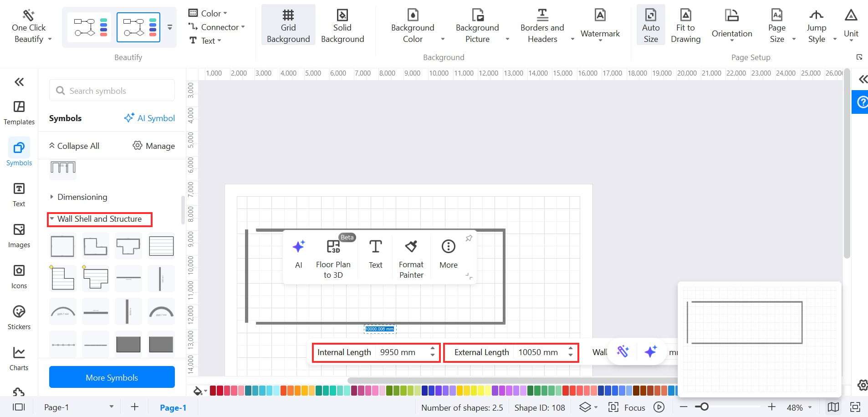Click the play presentation icon

click(x=659, y=407)
